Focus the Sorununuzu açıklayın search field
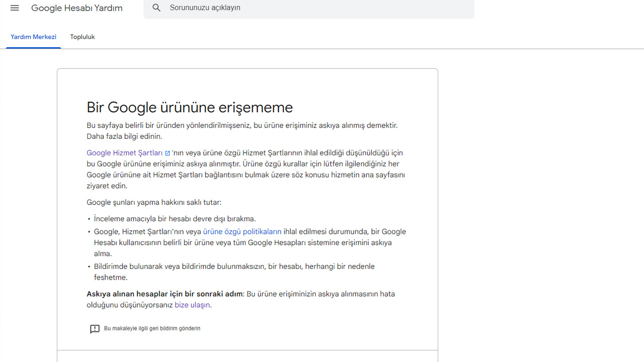This screenshot has width=644, height=362. click(x=309, y=8)
